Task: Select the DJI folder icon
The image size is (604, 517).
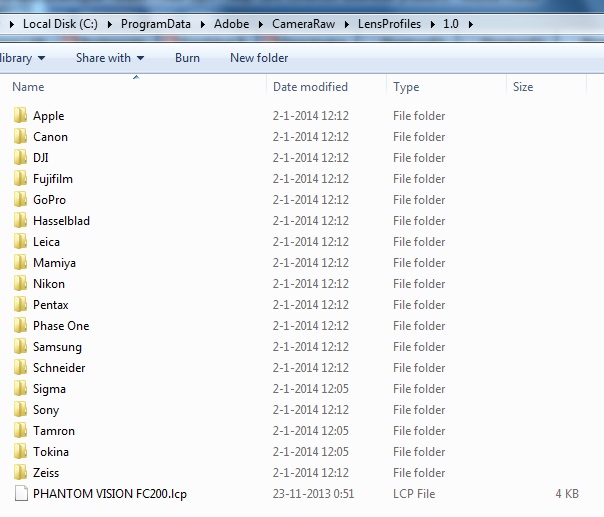Action: click(20, 158)
